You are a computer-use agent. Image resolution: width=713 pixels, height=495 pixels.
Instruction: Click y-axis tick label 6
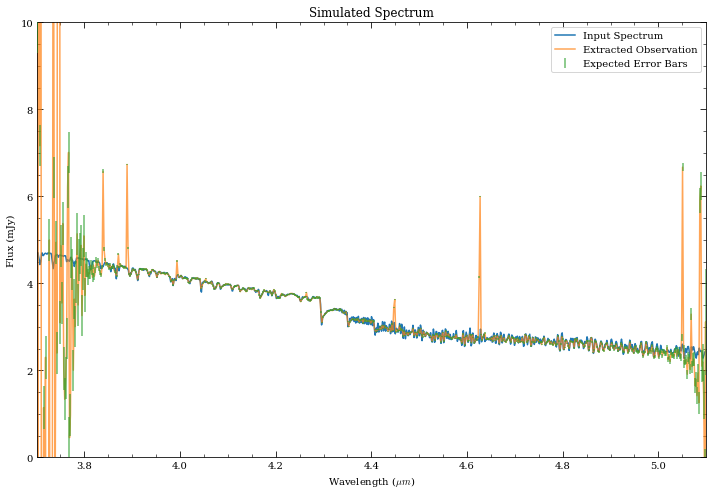(x=30, y=197)
